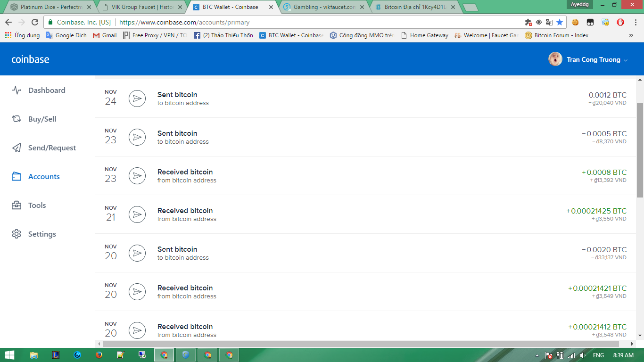Show hidden system tray icons
This screenshot has height=362, width=644.
[x=537, y=355]
